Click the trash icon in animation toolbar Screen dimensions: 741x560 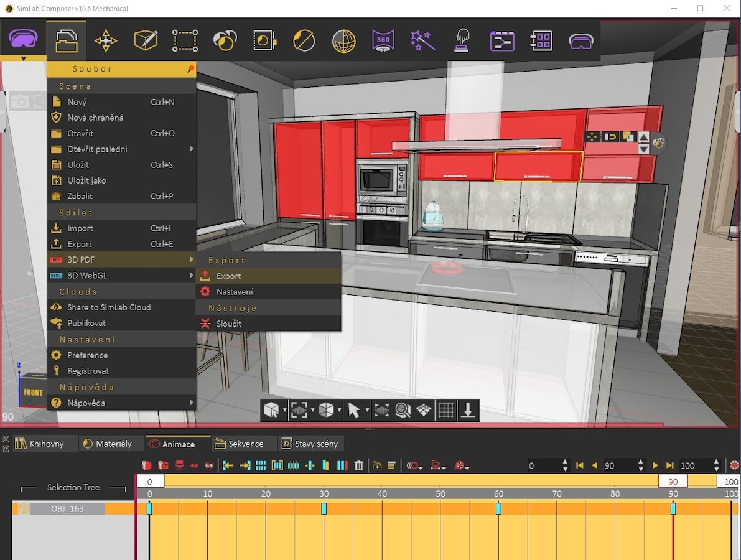[359, 465]
